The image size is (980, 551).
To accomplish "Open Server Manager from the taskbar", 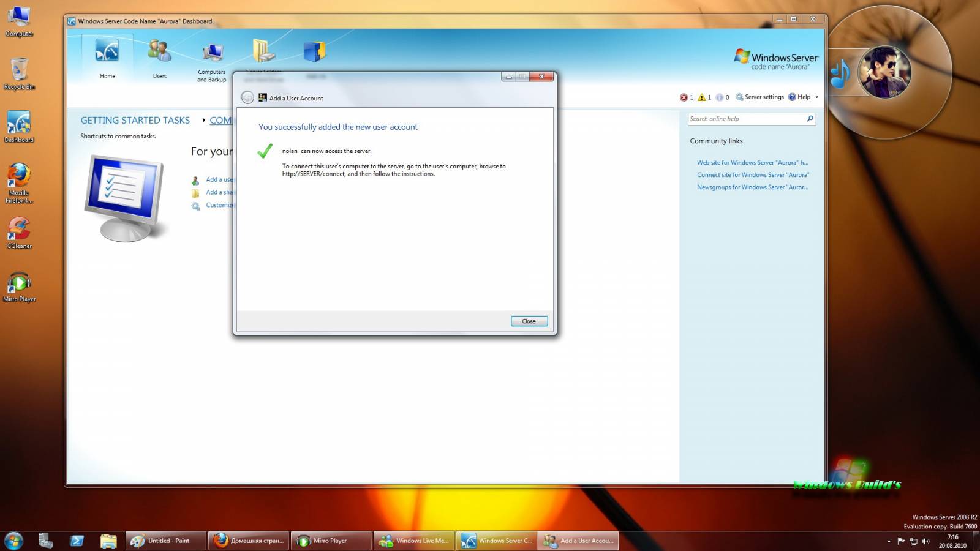I will [x=45, y=541].
